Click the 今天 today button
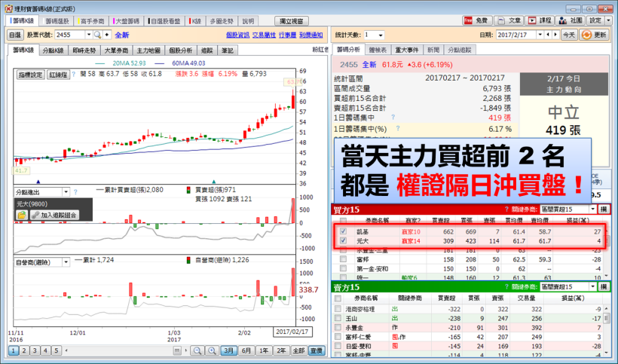Viewport: 618px width, 364px height. click(569, 35)
